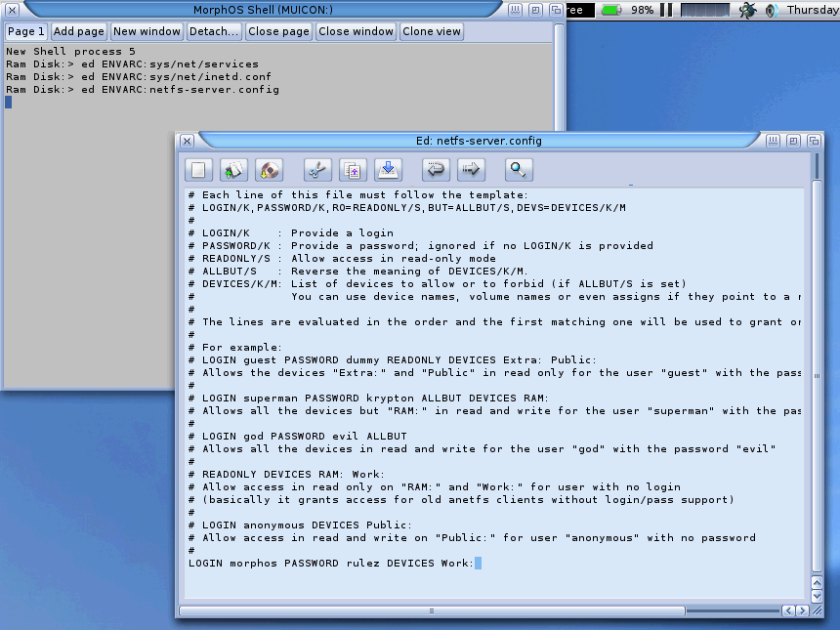840x630 pixels.
Task: Click the Save to disk icon in Ed
Action: coord(269,170)
